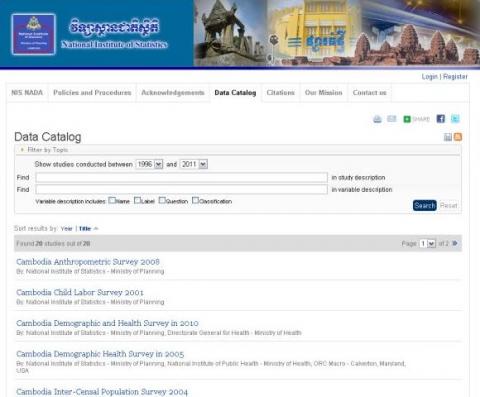Go to next results page arrow
The image size is (480, 397).
pyautogui.click(x=455, y=243)
